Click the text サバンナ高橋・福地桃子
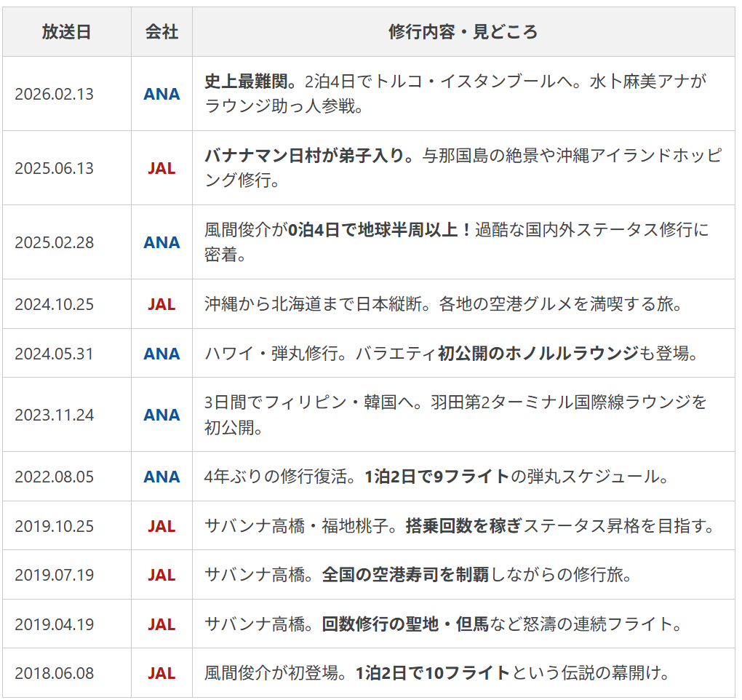 [296, 526]
